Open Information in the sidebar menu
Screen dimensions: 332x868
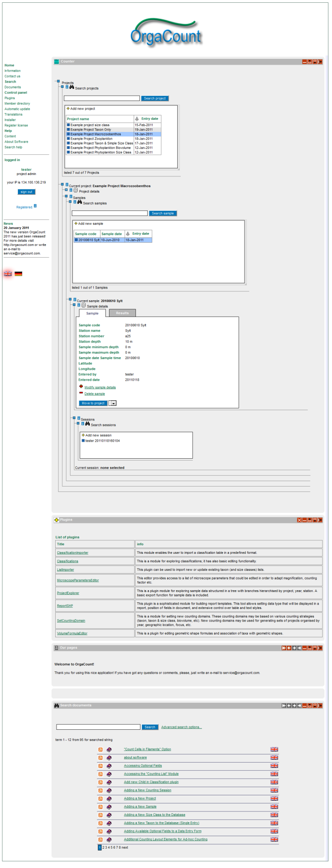point(13,70)
